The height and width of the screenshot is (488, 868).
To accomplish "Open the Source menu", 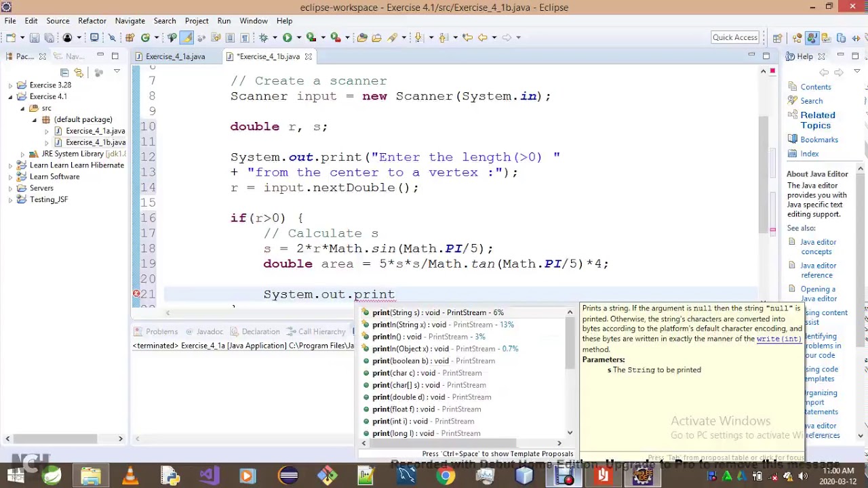I will (x=58, y=21).
